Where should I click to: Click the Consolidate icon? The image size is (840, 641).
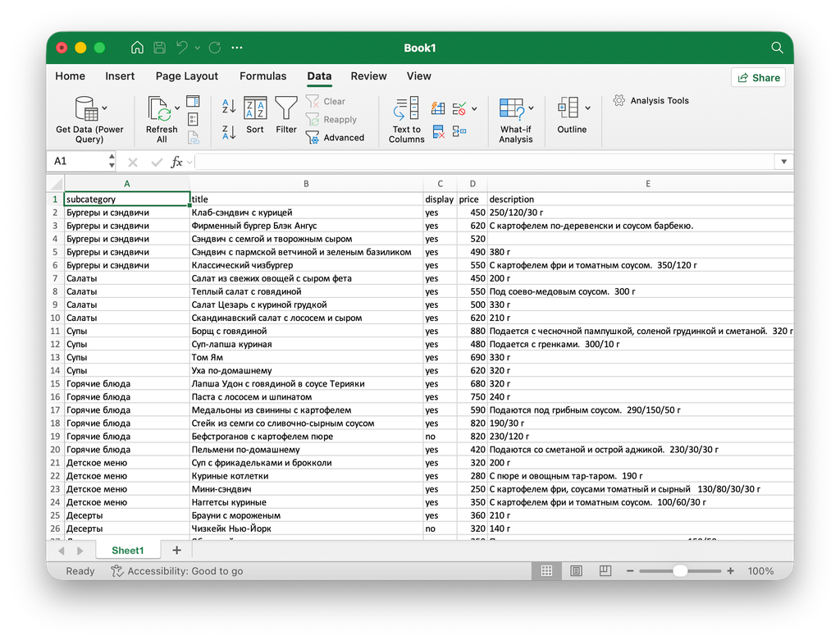459,131
